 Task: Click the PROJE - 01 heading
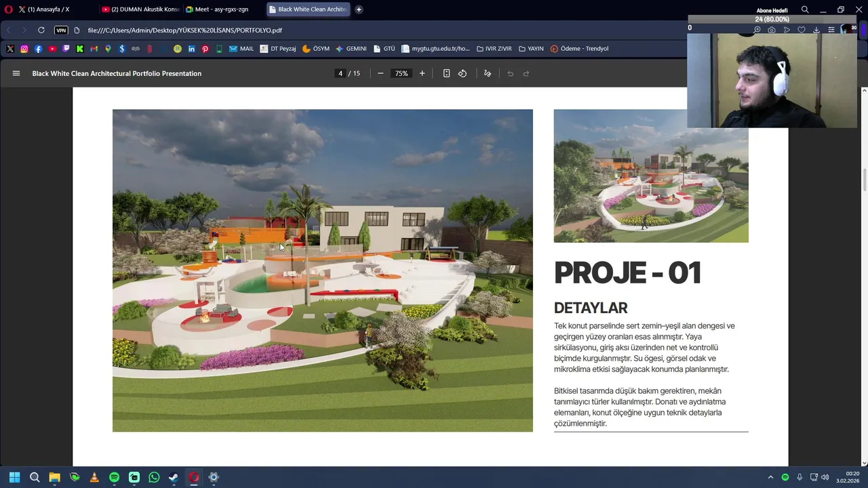coord(627,272)
